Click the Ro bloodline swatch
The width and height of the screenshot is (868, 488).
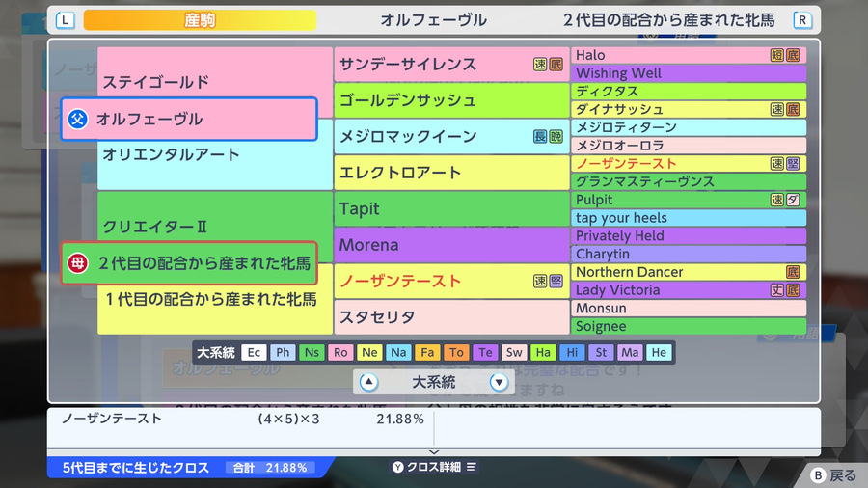[x=340, y=352]
